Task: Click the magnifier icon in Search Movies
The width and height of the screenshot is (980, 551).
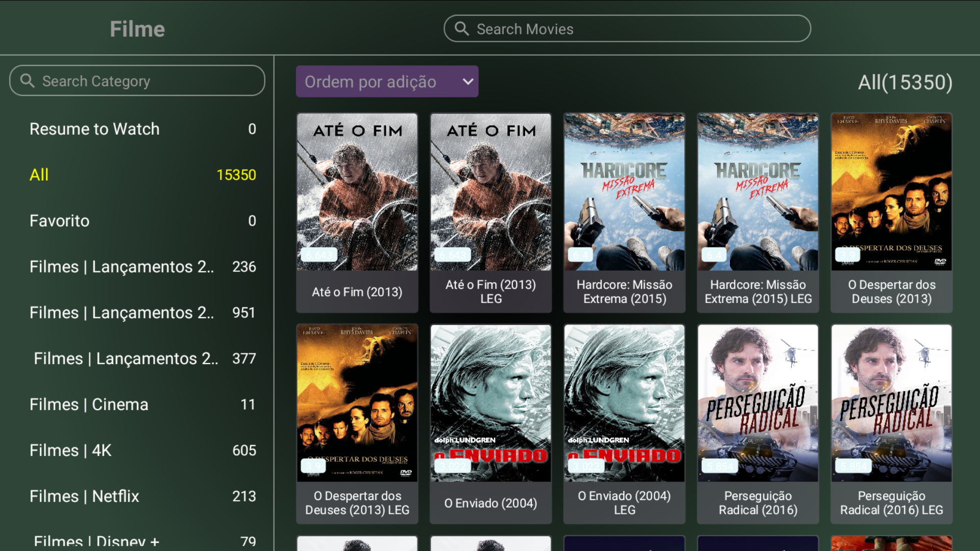Action: point(461,29)
